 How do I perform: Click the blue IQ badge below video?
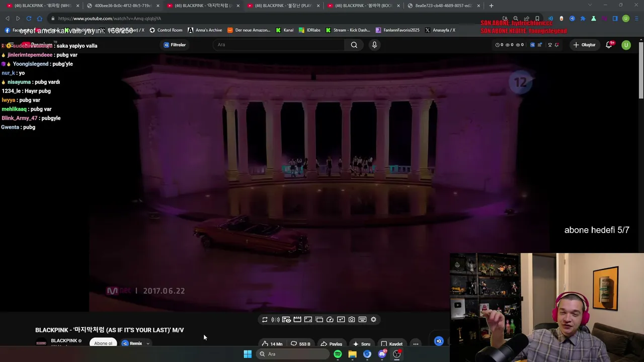point(439,341)
